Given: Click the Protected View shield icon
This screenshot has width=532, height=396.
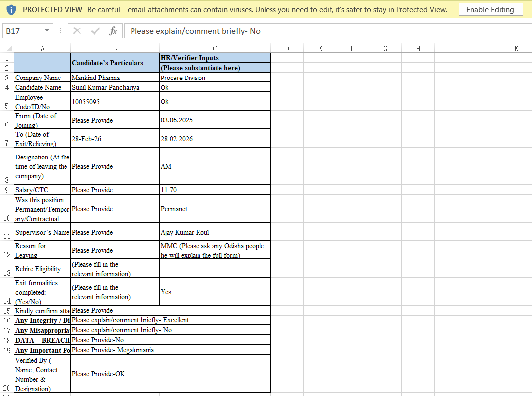Looking at the screenshot, I should (x=11, y=10).
